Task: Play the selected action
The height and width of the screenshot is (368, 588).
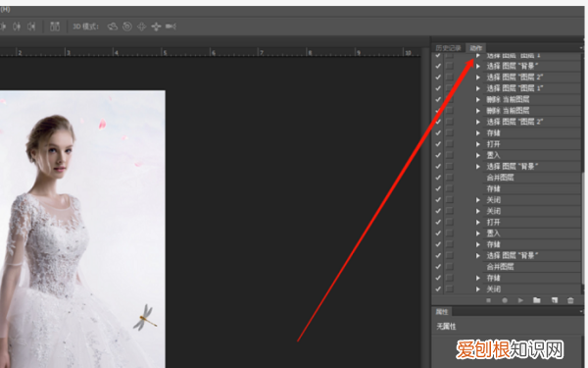Action: (x=520, y=300)
